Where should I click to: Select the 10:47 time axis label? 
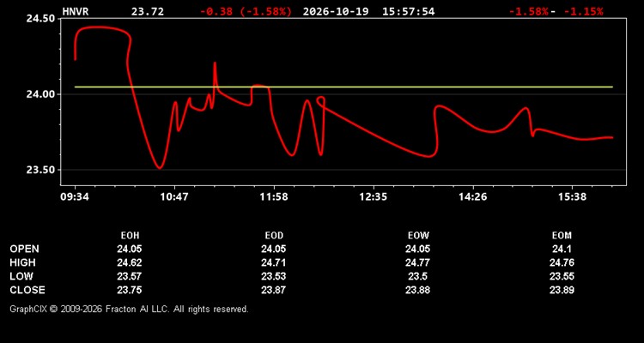coord(174,197)
